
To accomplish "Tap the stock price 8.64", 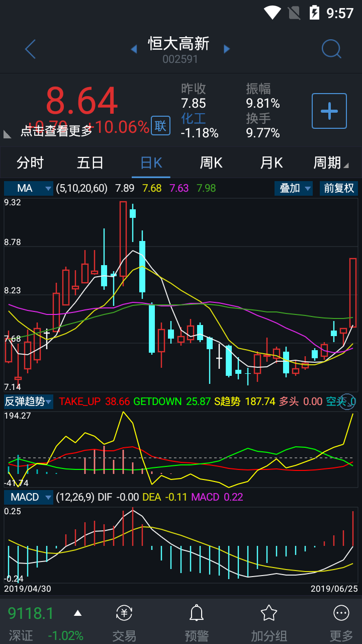I will pyautogui.click(x=82, y=101).
